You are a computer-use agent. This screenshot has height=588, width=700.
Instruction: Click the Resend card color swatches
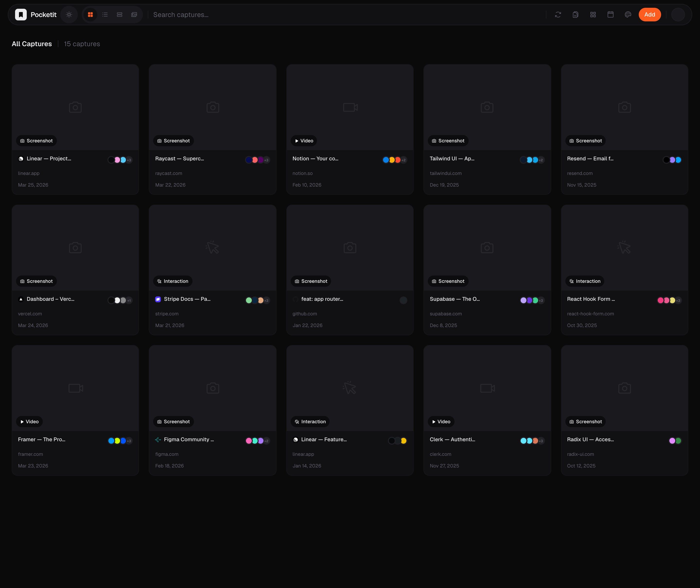pyautogui.click(x=672, y=160)
